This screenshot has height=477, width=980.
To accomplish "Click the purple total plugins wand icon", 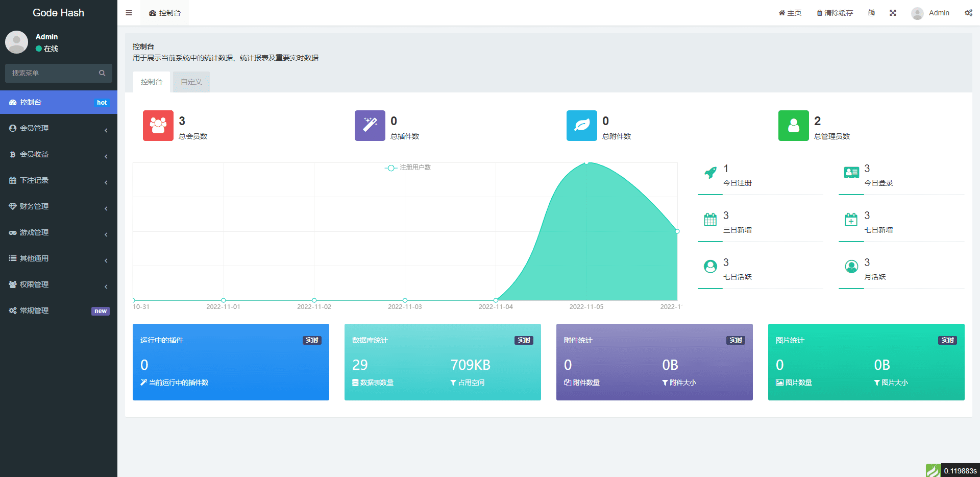I will point(370,126).
